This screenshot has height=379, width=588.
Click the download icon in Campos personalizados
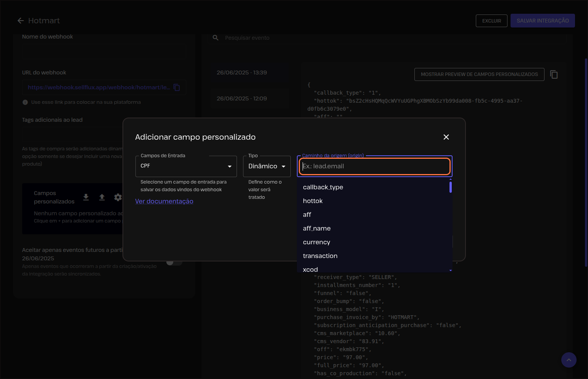coord(86,197)
